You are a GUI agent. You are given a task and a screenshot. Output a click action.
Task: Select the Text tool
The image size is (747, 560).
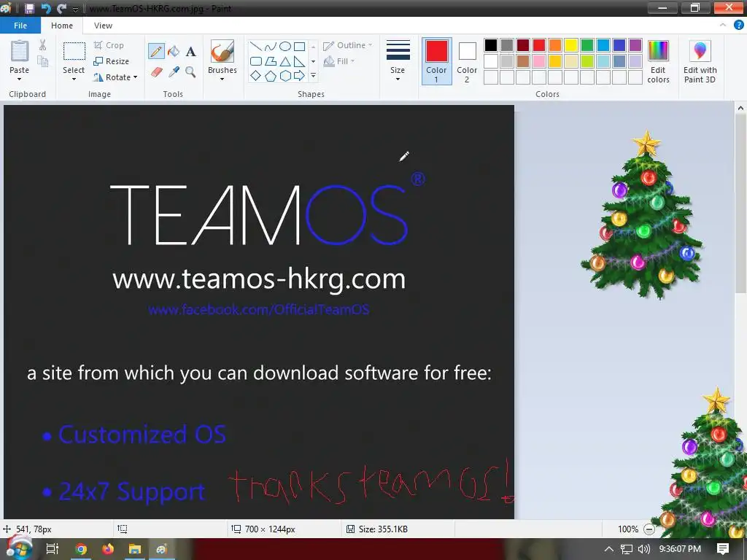pyautogui.click(x=190, y=52)
